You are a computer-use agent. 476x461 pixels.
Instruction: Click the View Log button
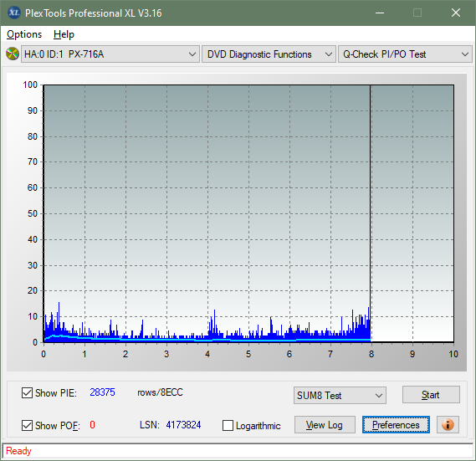325,424
